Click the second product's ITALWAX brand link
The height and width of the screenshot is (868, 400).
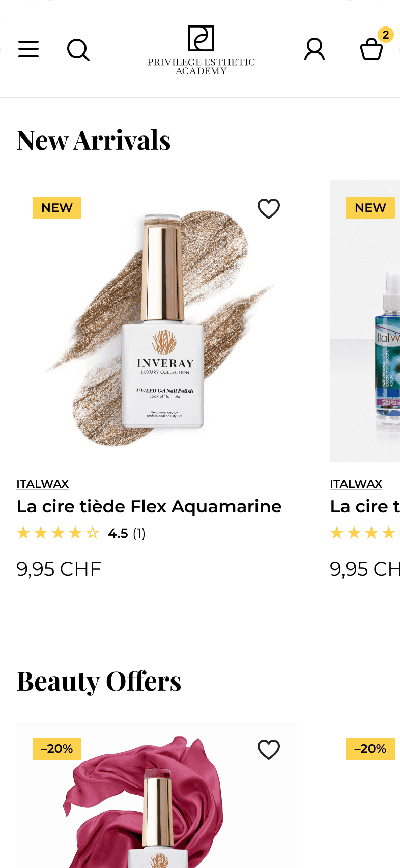pyautogui.click(x=356, y=484)
